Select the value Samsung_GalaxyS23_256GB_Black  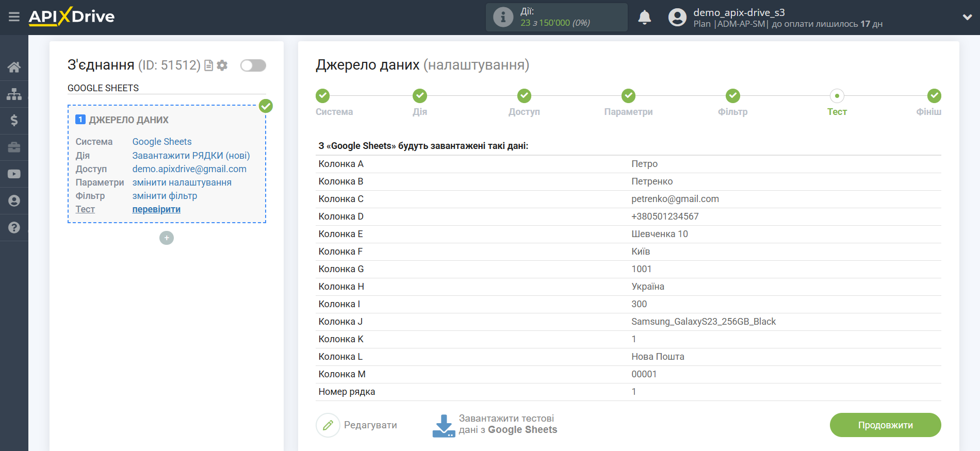pos(704,322)
